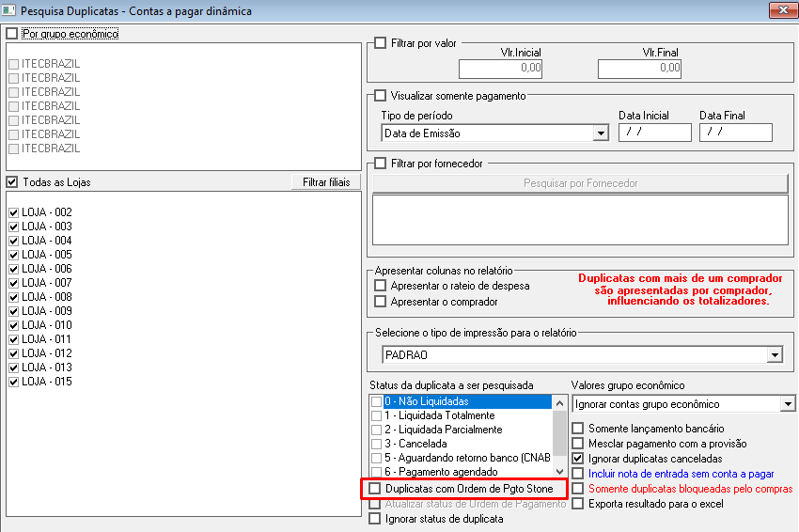Click the Filtrar filiais button

pos(326,182)
